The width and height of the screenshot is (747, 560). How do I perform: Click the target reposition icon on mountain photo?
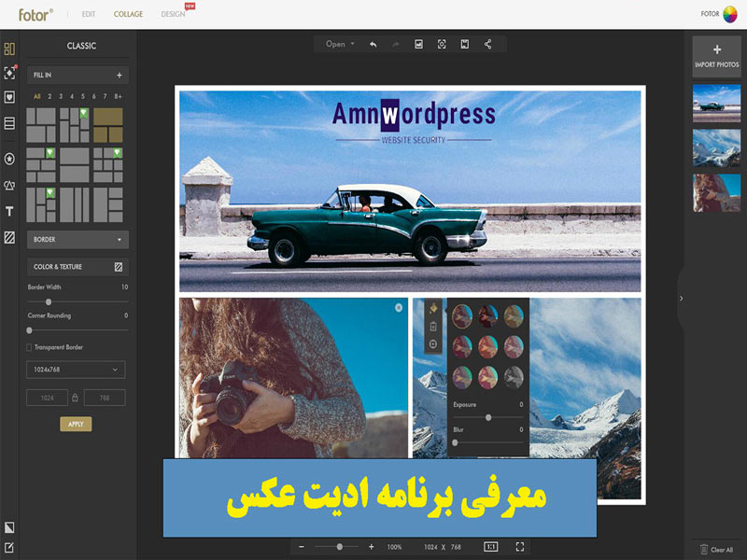(x=433, y=343)
